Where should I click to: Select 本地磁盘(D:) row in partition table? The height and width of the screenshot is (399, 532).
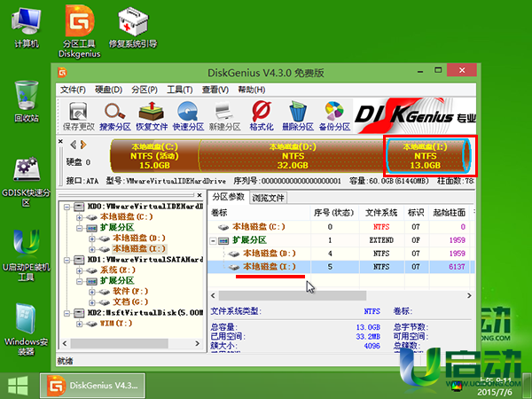click(x=340, y=254)
